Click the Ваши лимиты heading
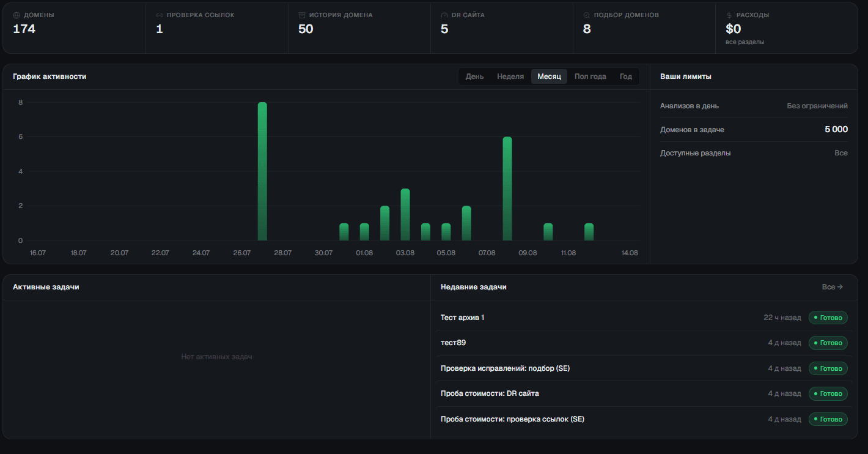Viewport: 868px width, 454px height. (686, 76)
